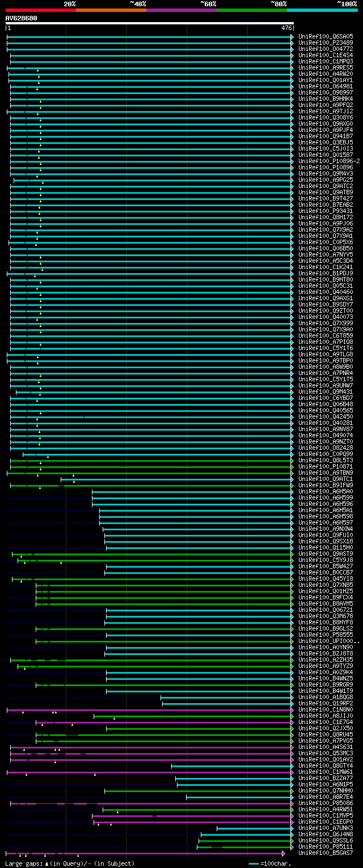This screenshot has height=868, width=363.
Task: Open hit UniRef100_O04772
Action: click(326, 49)
